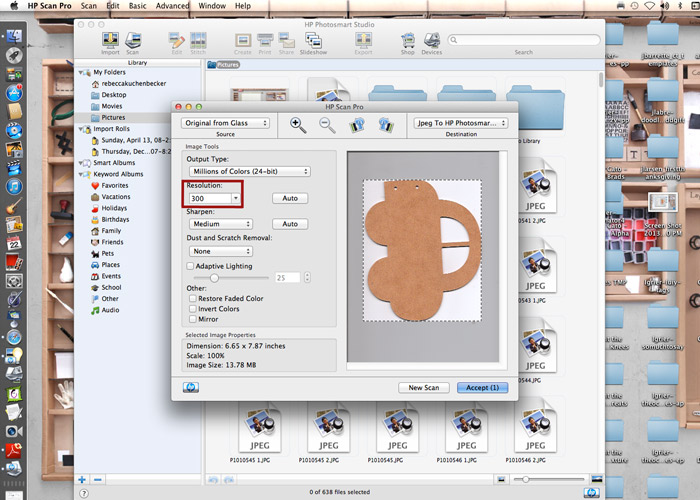The width and height of the screenshot is (700, 500).
Task: Click Import icon in Photosmart Studio toolbar
Action: 110,43
